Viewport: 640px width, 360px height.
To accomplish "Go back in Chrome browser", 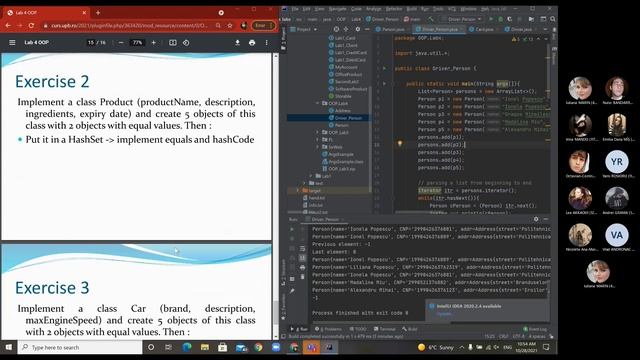I will tap(8, 25).
